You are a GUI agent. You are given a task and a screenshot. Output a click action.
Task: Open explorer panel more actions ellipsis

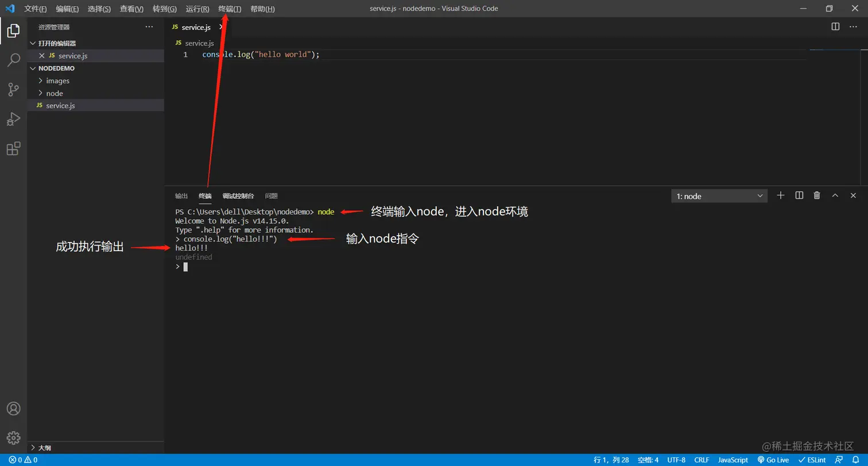tap(149, 27)
